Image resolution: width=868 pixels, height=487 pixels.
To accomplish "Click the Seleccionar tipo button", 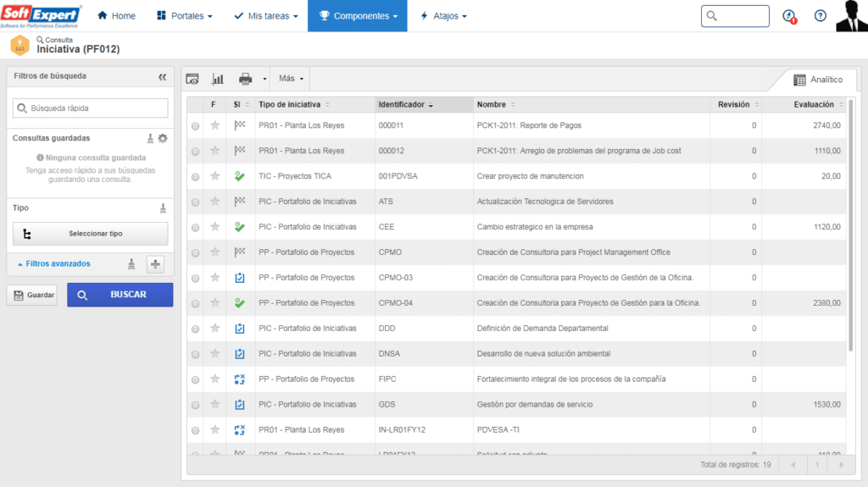I will [x=90, y=234].
